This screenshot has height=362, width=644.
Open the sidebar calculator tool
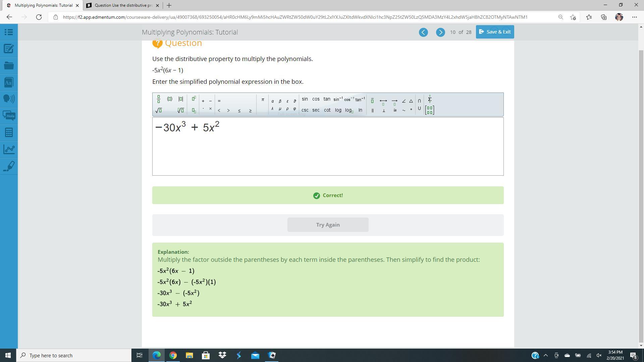click(x=9, y=132)
